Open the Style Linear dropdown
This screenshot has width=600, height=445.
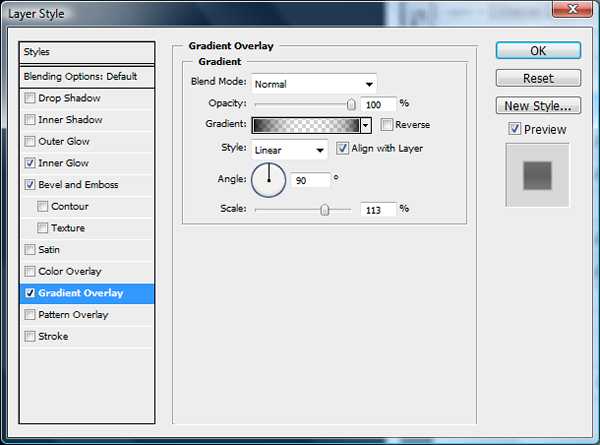point(289,150)
